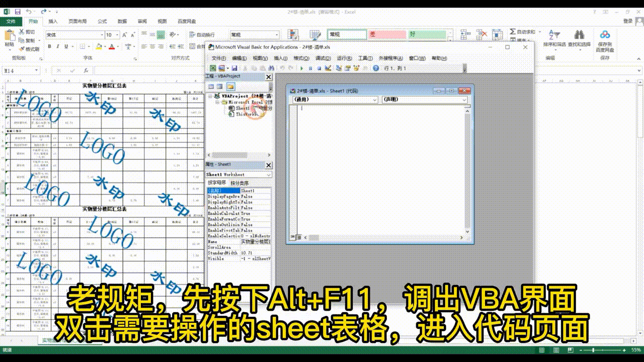Click the Excel zoom slider in status bar
644x362 pixels.
click(602, 350)
